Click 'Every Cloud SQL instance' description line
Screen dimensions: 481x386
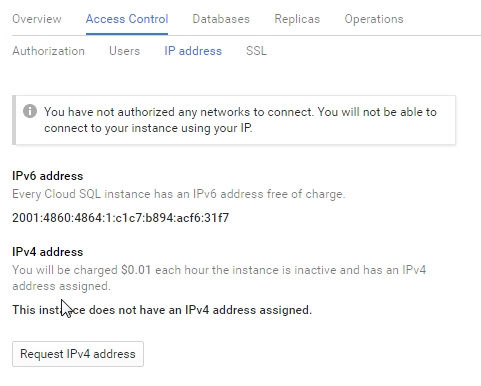179,194
